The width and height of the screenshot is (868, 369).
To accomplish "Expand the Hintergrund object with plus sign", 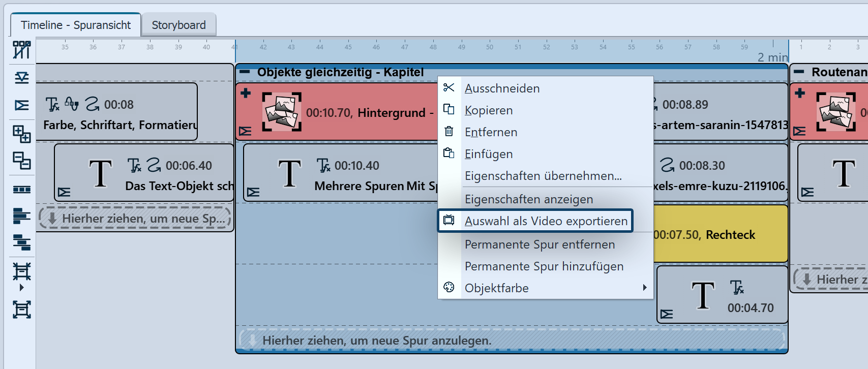I will 246,93.
